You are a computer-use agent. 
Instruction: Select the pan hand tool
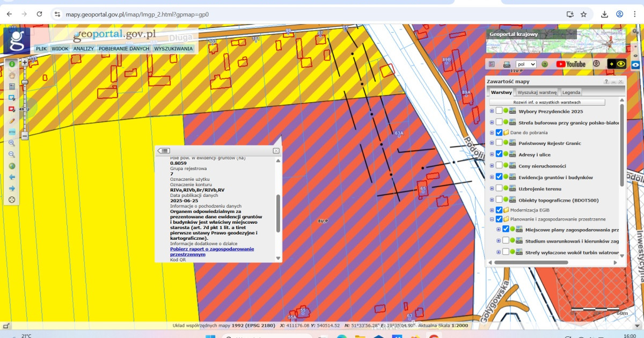coord(12,75)
